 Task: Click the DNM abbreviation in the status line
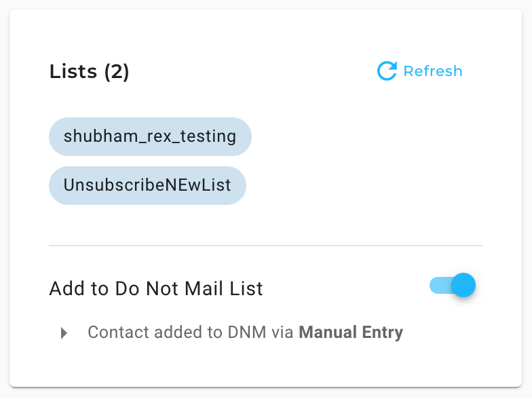tap(247, 332)
